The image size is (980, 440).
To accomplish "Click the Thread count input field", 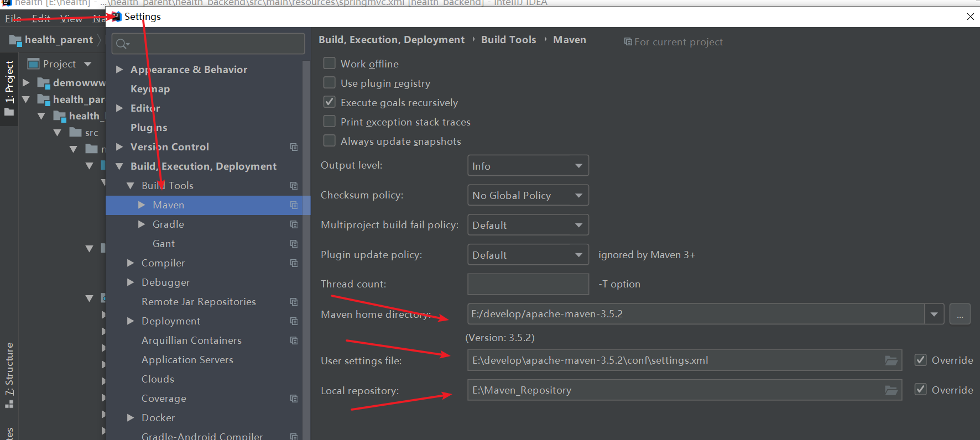I will (x=528, y=284).
